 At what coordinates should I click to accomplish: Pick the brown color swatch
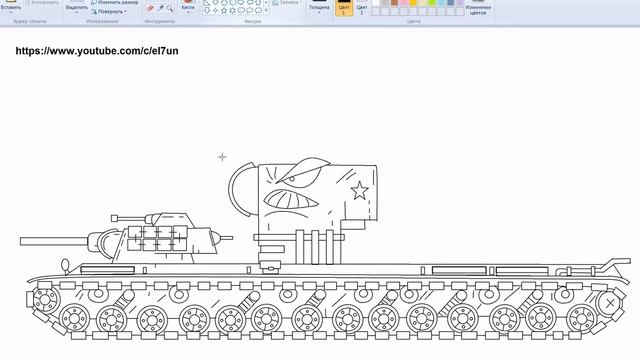click(x=394, y=2)
